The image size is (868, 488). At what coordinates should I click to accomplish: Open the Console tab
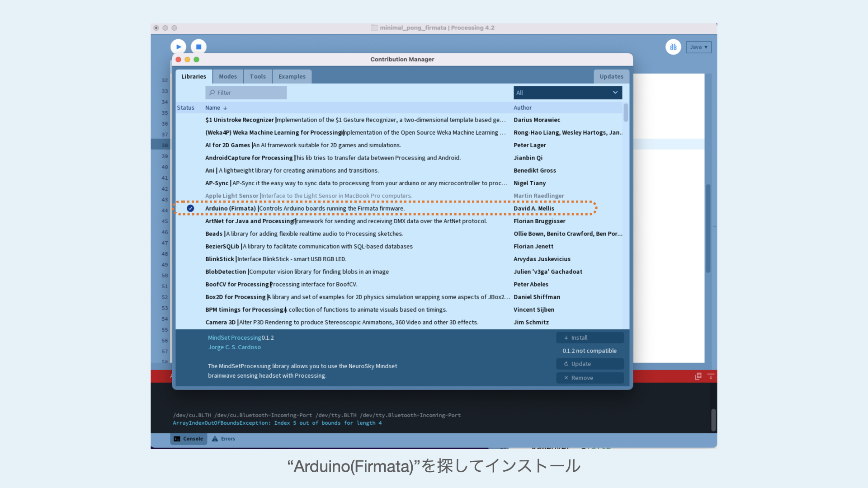pyautogui.click(x=189, y=439)
